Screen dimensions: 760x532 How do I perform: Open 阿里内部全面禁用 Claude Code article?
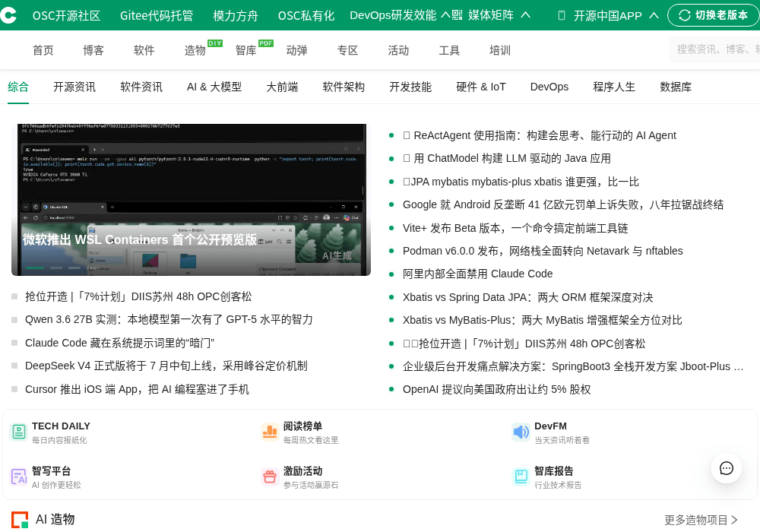(x=477, y=274)
